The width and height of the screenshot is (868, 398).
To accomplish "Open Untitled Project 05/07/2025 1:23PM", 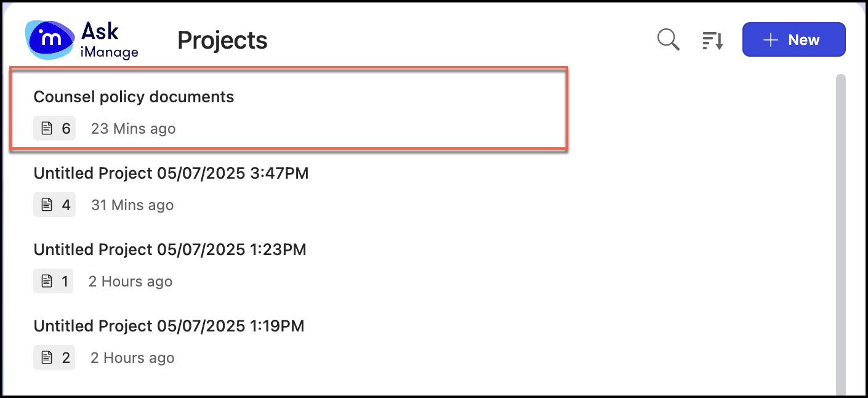I will (169, 249).
